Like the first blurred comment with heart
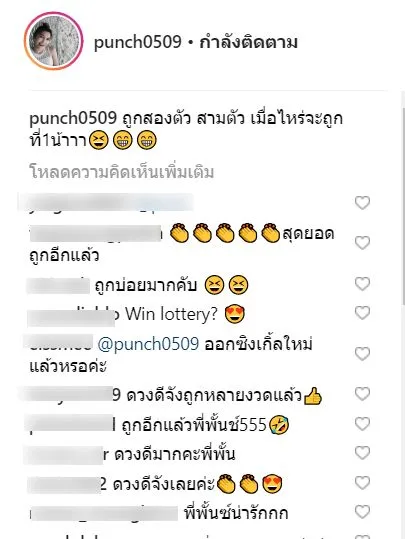This screenshot has height=539, width=405. (x=362, y=203)
